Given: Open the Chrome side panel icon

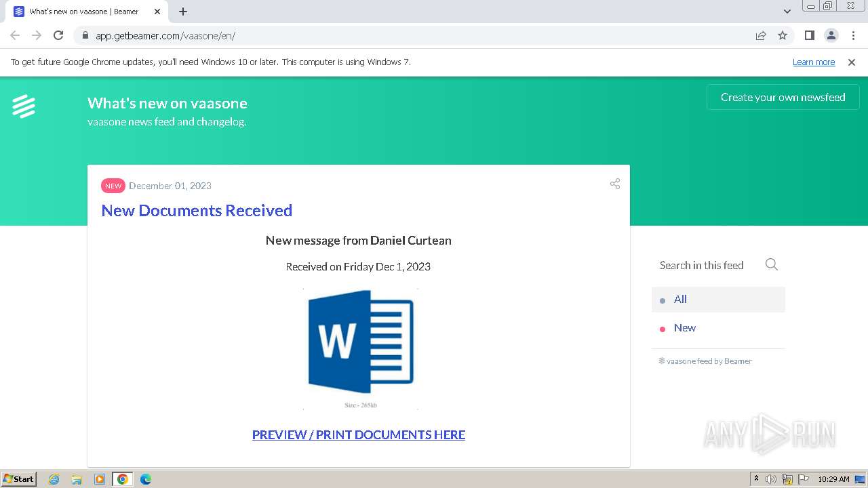Looking at the screenshot, I should (x=809, y=35).
